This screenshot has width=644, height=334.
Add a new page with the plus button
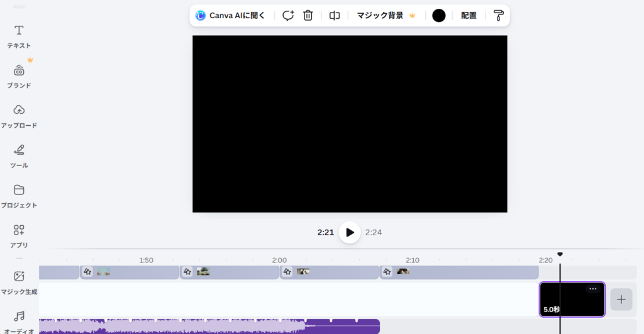[x=621, y=299]
